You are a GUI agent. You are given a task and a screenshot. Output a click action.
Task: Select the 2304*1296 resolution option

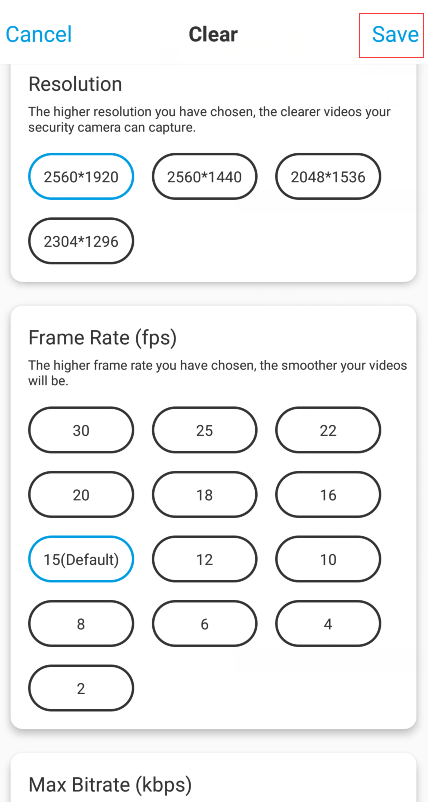point(81,241)
